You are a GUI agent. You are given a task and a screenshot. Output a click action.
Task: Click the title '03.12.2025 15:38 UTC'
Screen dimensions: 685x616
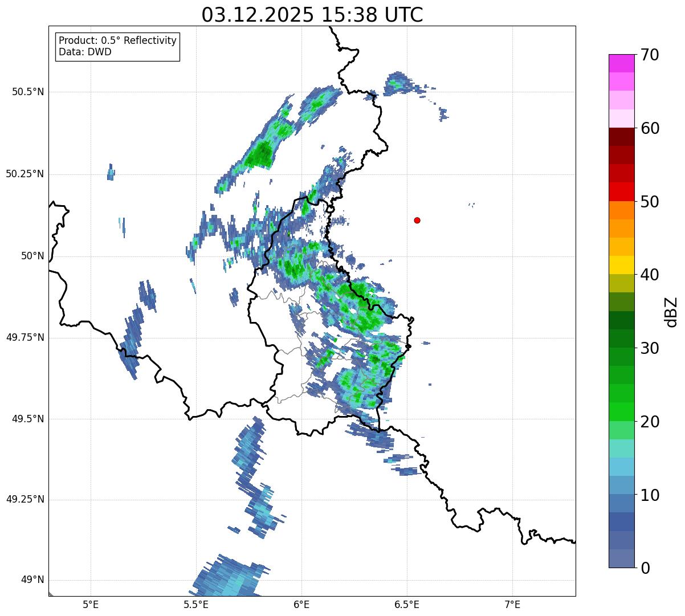tap(312, 15)
